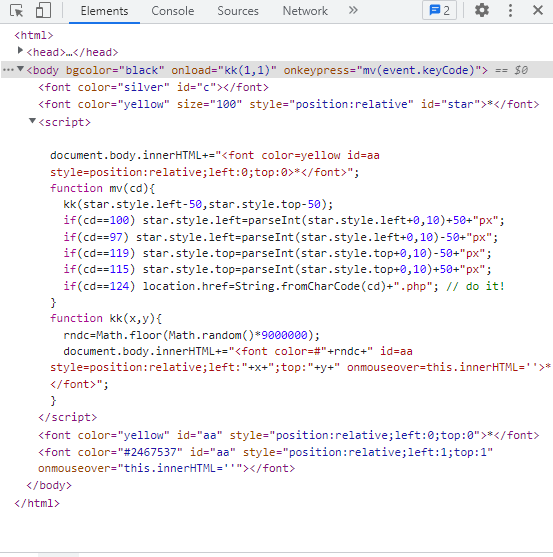
Task: Switch to the Console tab
Action: 173,11
